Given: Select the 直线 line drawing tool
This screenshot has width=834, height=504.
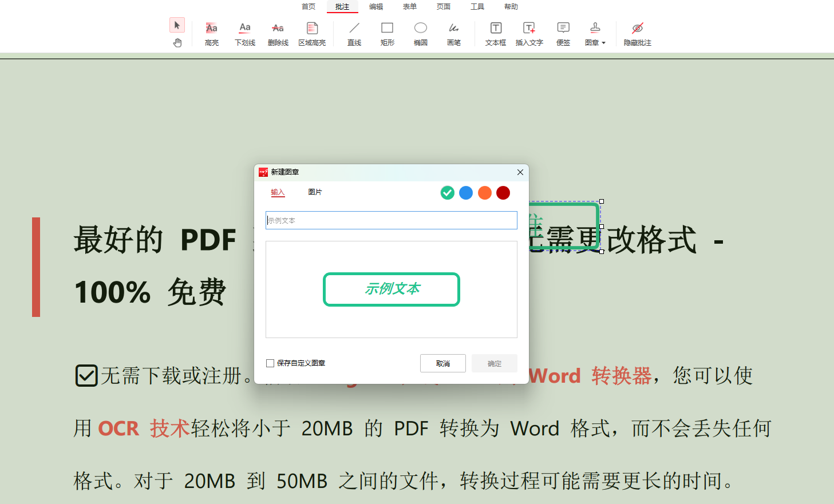Looking at the screenshot, I should point(354,34).
